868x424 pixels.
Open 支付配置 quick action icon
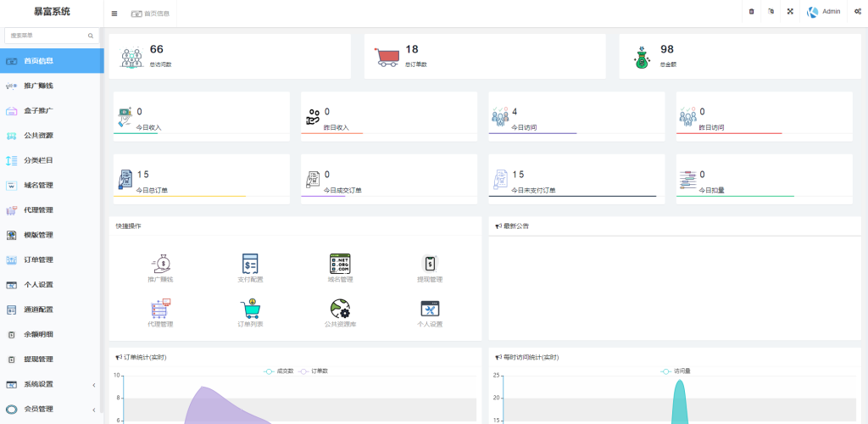(250, 263)
